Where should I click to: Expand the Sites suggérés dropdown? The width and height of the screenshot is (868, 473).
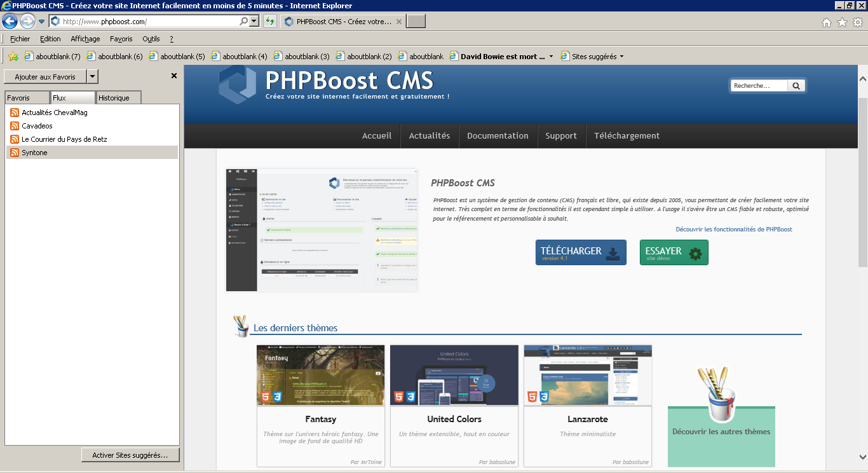coord(621,57)
